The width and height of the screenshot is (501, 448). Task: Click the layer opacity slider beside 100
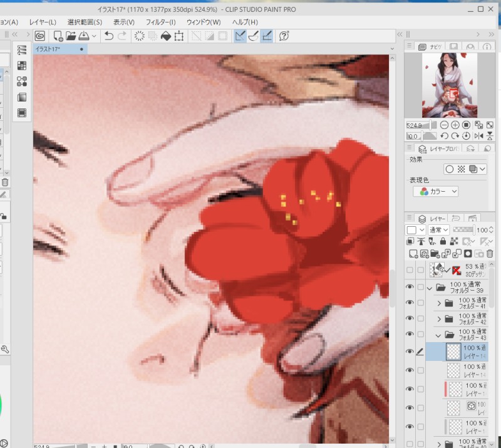pyautogui.click(x=464, y=229)
